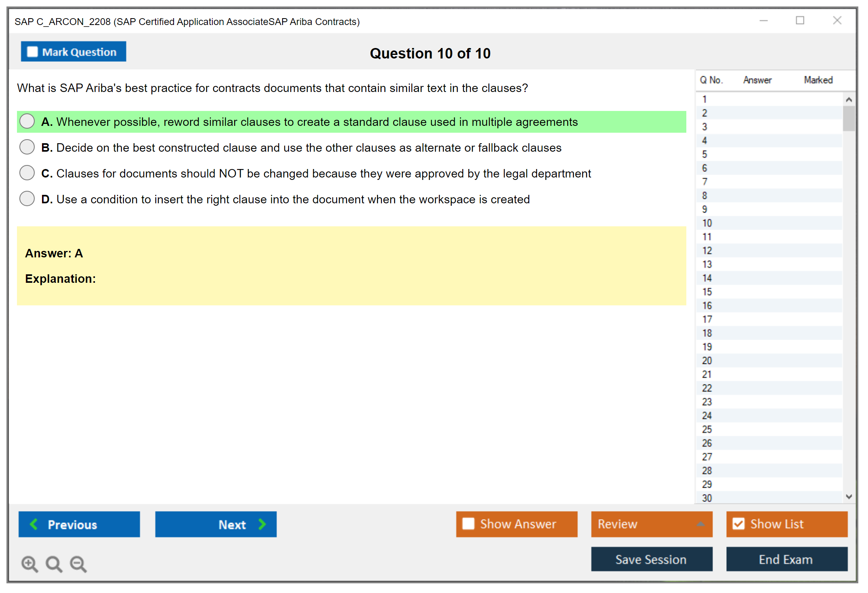Close the exam window
This screenshot has height=593, width=868.
tap(837, 21)
